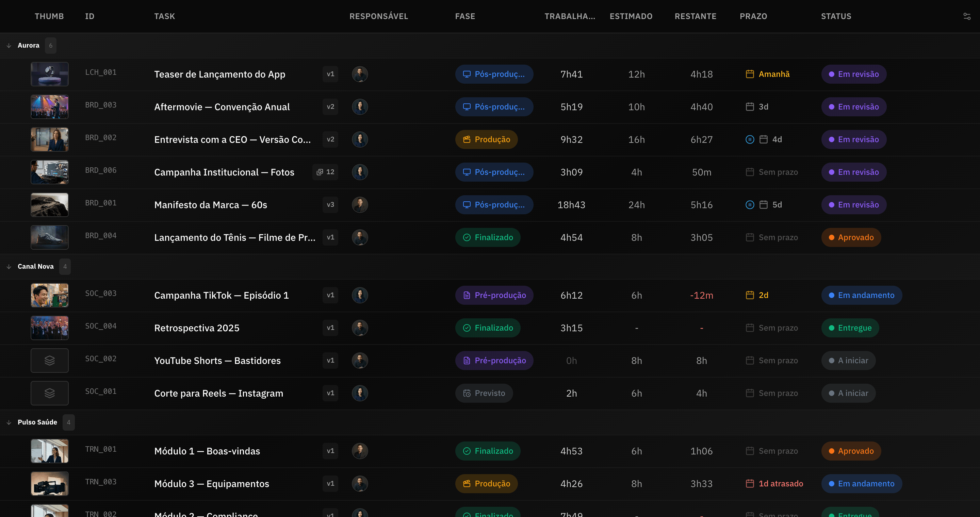This screenshot has height=517, width=980.
Task: Open the placeholder layers thumbnail for SOC_002
Action: (49, 361)
